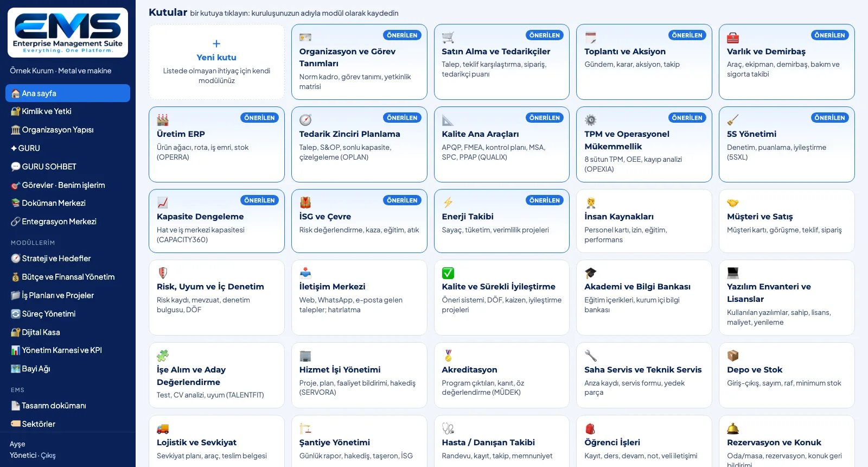The image size is (868, 467).
Task: Click the Toplantı ve Aksiyon calendar icon
Action: coord(590,37)
